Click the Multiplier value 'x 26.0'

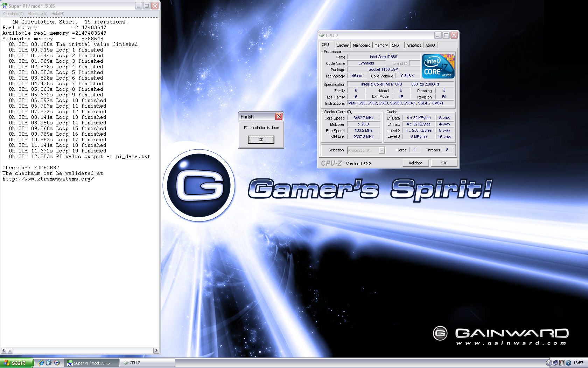364,124
